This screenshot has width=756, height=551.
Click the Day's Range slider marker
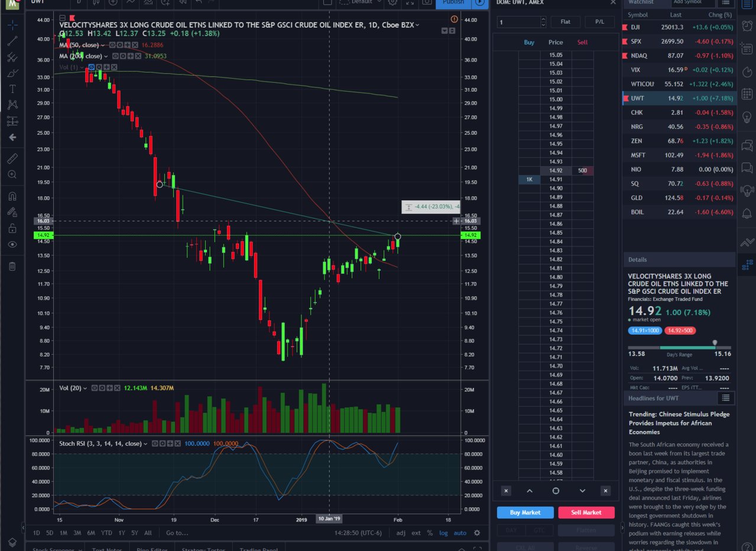[x=715, y=343]
